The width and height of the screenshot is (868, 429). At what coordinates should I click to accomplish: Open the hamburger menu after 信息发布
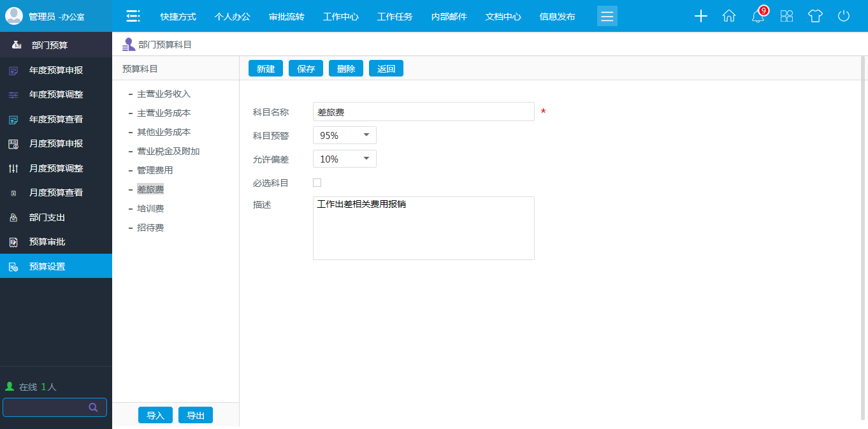[x=607, y=16]
